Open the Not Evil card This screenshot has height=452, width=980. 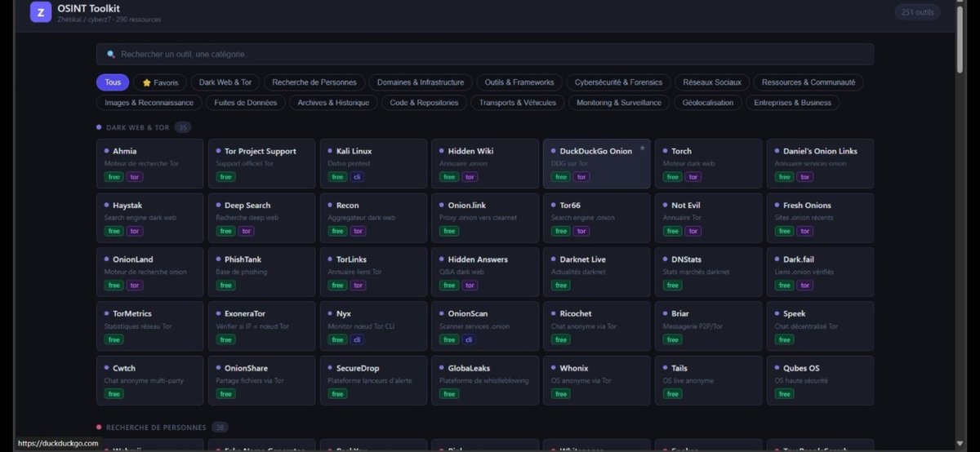click(x=708, y=218)
